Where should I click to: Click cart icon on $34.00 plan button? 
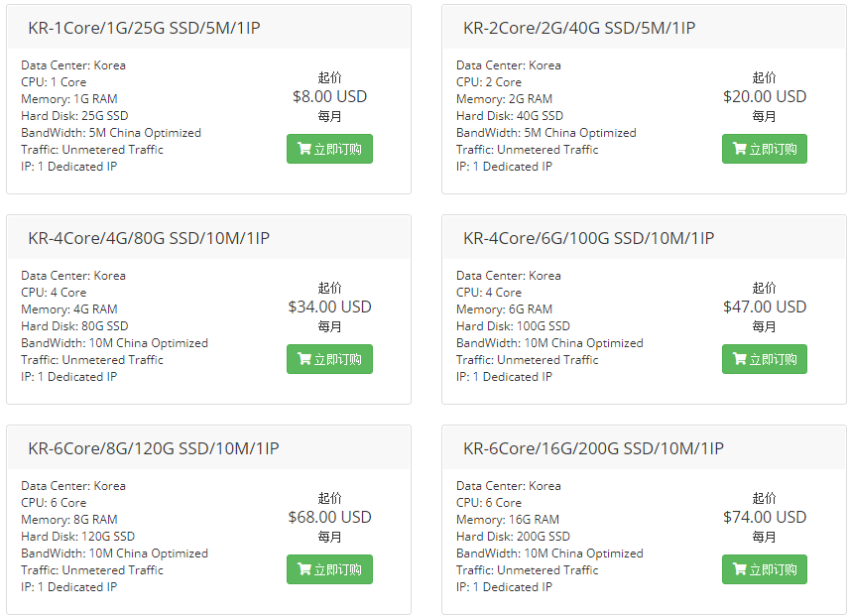(x=304, y=358)
